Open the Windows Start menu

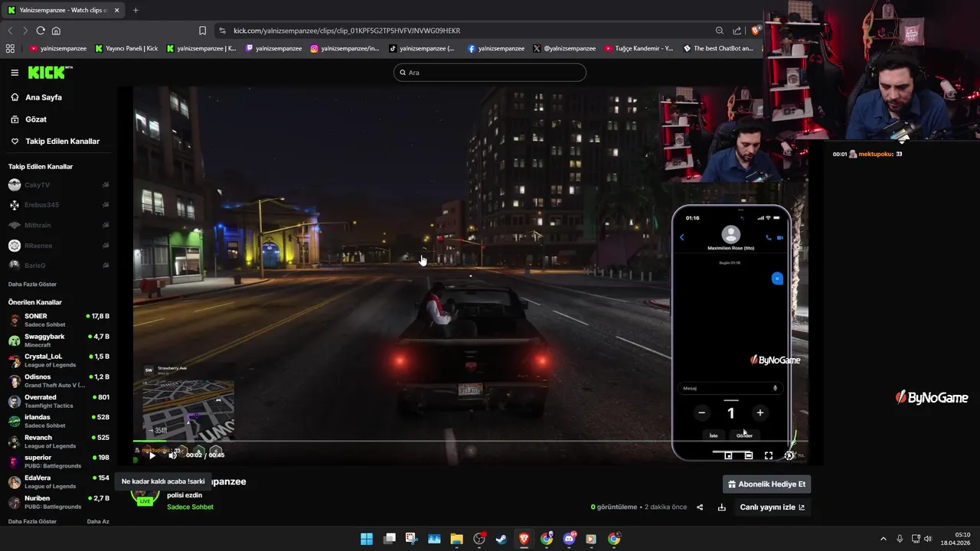367,539
